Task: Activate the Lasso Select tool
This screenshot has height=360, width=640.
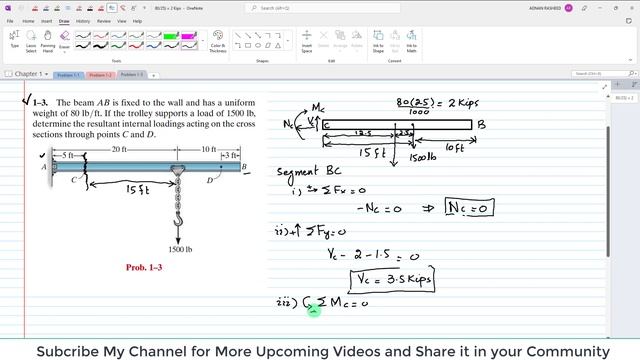Action: (x=31, y=41)
